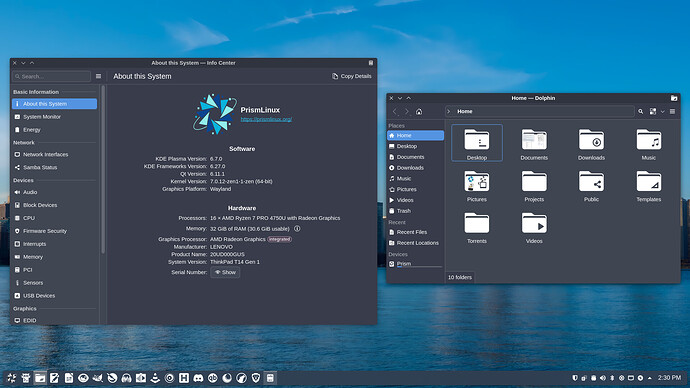This screenshot has height=388, width=690.
Task: Open the CPU information page
Action: pyautogui.click(x=55, y=218)
